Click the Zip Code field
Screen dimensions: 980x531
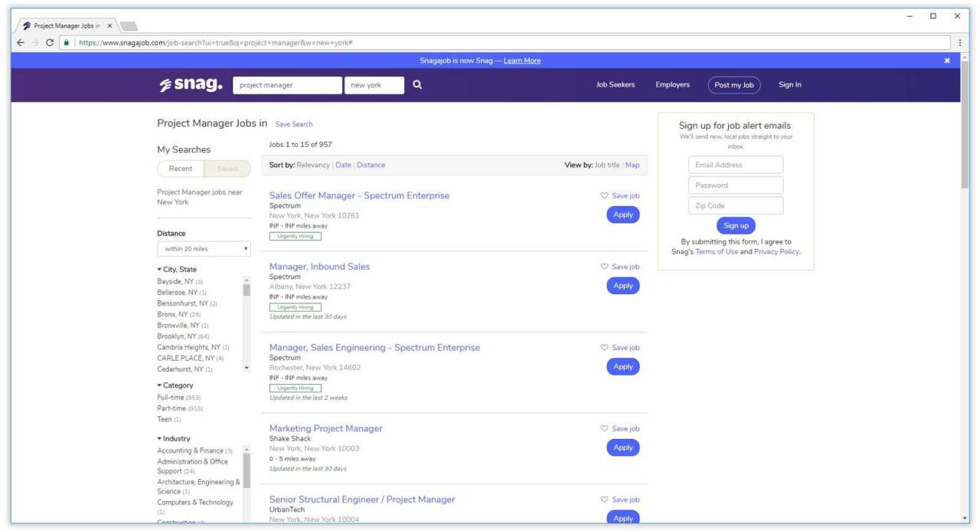point(736,205)
